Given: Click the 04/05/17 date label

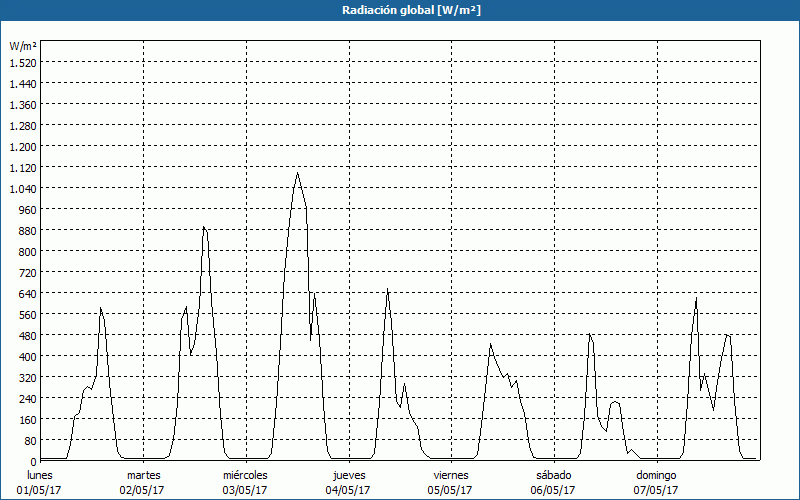Looking at the screenshot, I should [349, 490].
